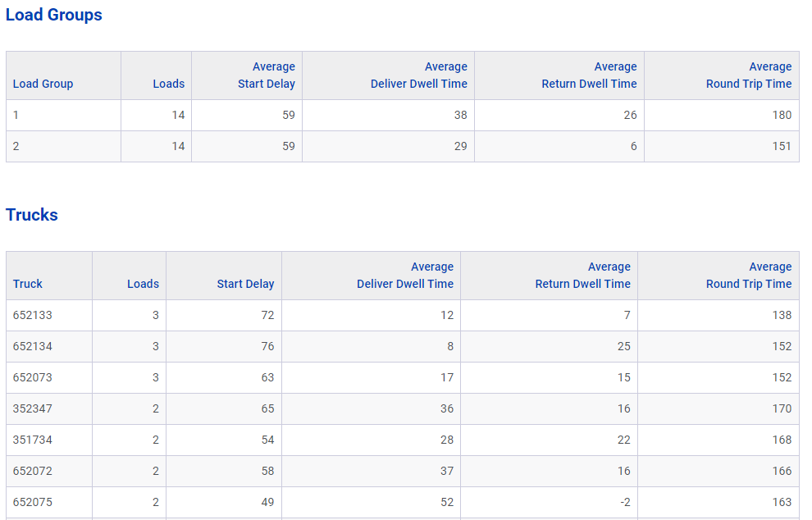Sort Trucks by Average Deliver Dwell Time
Screen dimensions: 812x520
pyautogui.click(x=405, y=275)
